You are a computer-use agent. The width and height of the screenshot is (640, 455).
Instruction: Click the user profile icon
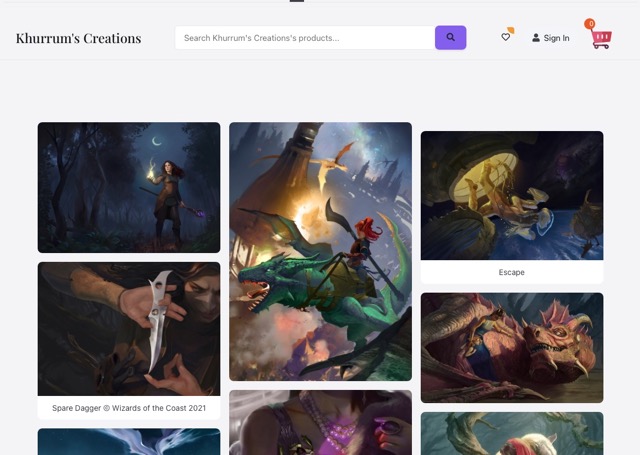click(536, 38)
